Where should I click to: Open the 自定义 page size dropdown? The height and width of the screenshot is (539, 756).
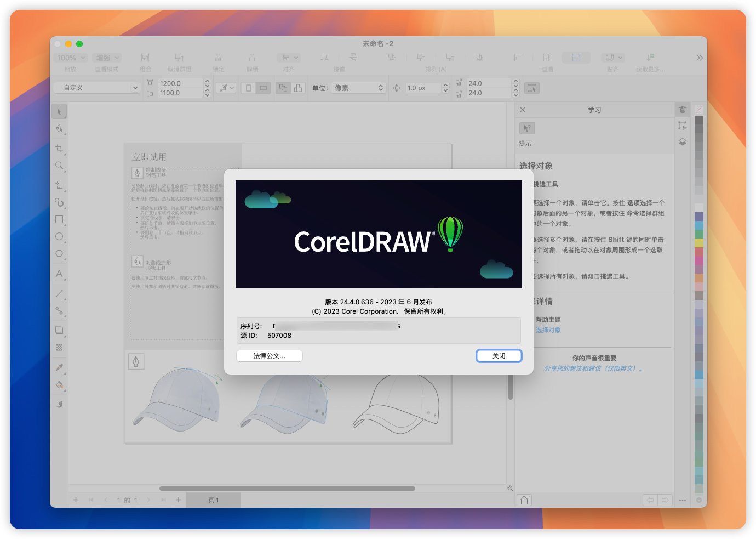pos(96,88)
